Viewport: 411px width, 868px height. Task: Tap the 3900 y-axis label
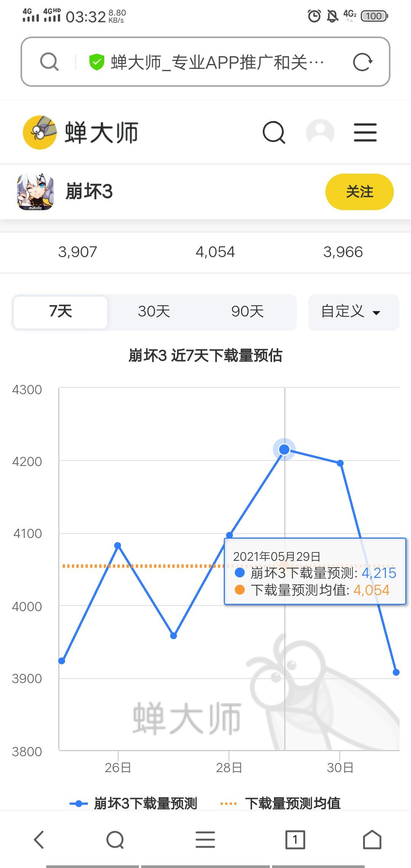tap(27, 679)
